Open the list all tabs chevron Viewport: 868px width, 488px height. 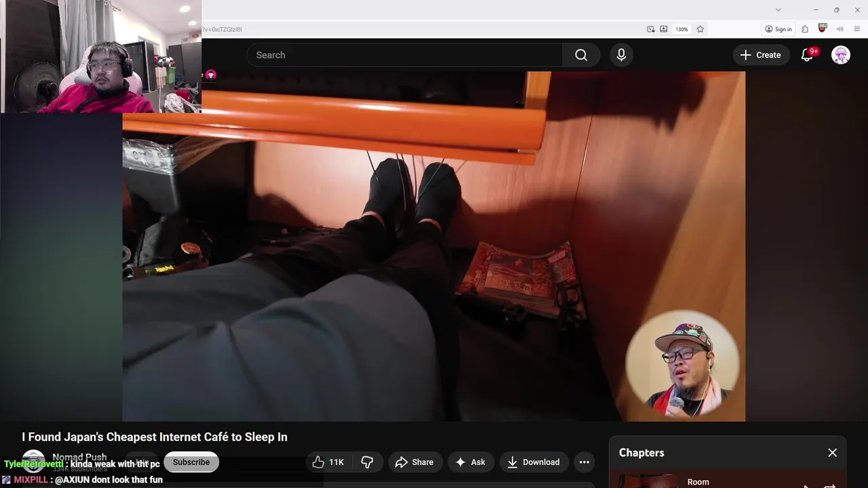[x=778, y=9]
